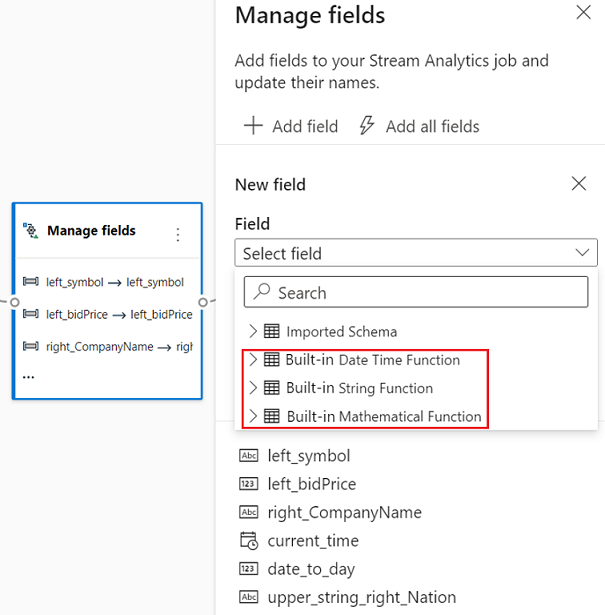This screenshot has width=605, height=615.
Task: Click the Manage fields node icon
Action: pyautogui.click(x=30, y=231)
